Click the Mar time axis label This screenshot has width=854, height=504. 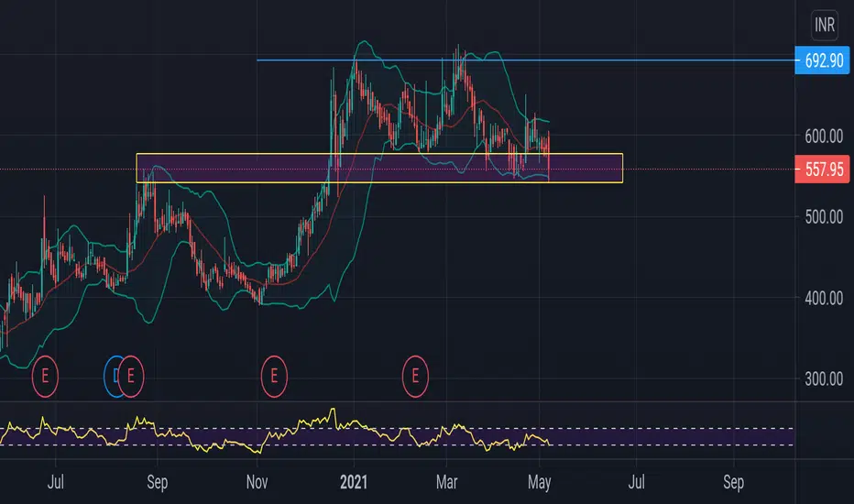coord(446,482)
